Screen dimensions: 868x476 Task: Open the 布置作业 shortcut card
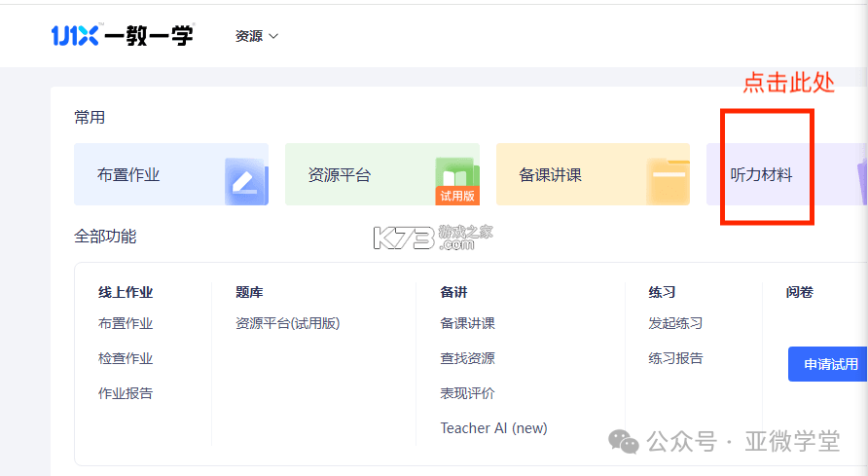171,174
